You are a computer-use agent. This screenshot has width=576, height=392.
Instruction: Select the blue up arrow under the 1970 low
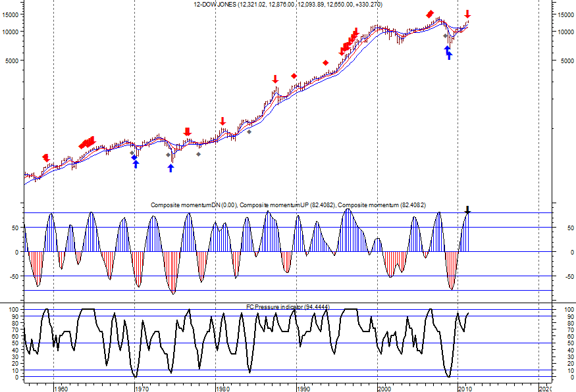[136, 164]
